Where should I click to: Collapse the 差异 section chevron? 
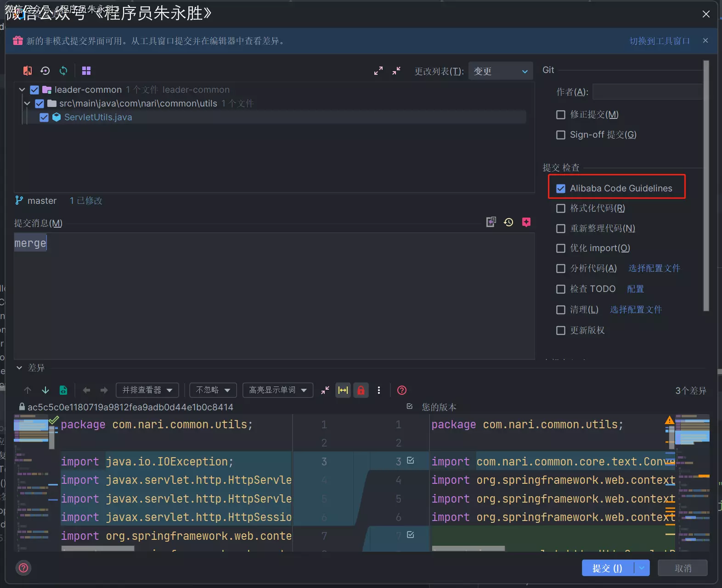[x=19, y=368]
